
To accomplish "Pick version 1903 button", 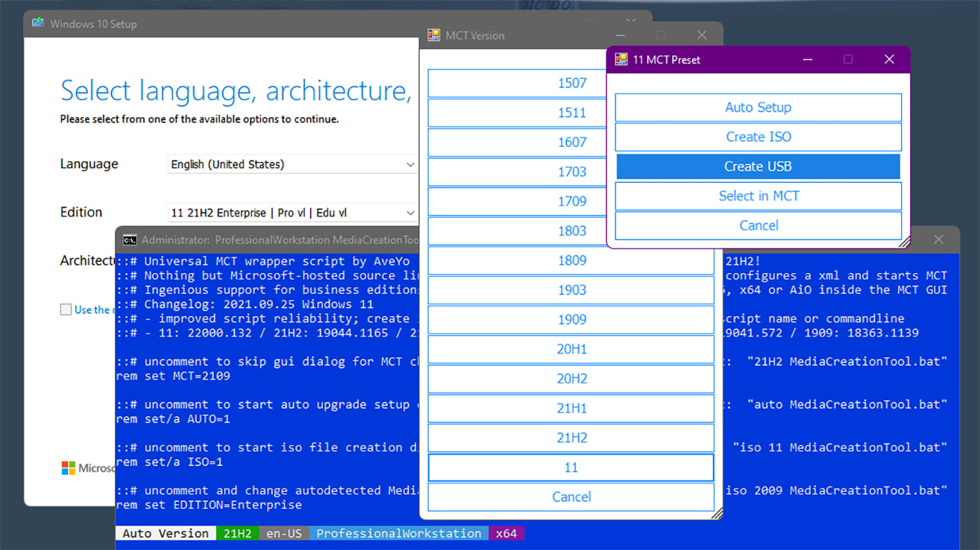I will click(x=571, y=290).
